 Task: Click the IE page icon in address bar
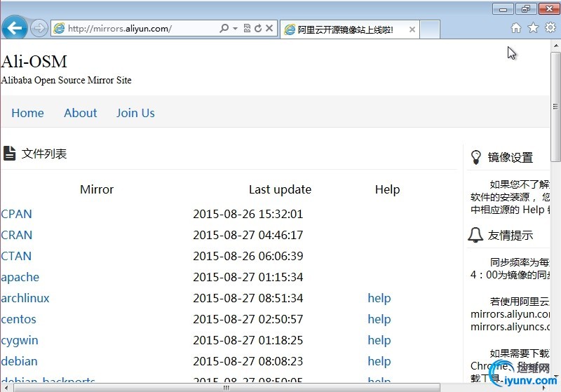[x=59, y=28]
